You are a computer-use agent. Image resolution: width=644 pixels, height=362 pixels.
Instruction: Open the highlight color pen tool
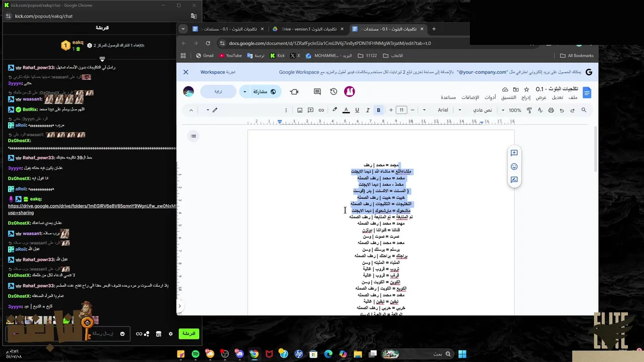335,110
